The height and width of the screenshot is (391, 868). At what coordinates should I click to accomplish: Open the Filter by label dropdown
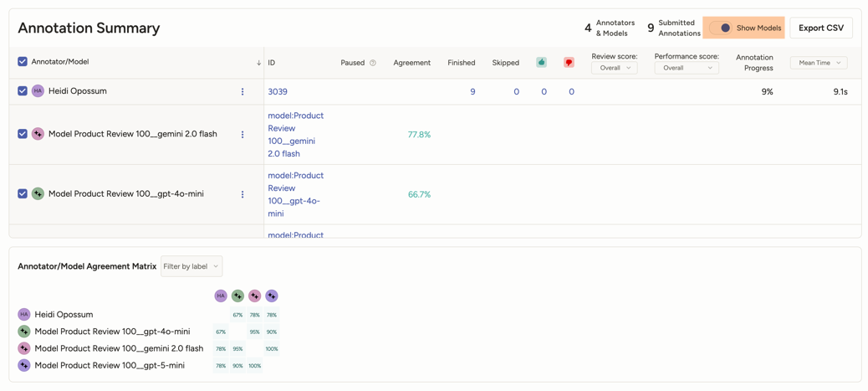[x=191, y=266]
